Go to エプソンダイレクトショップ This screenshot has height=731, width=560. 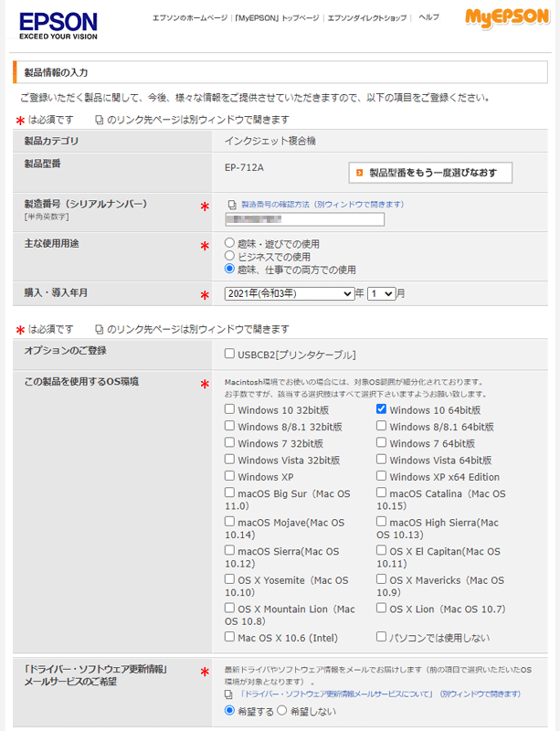(367, 17)
